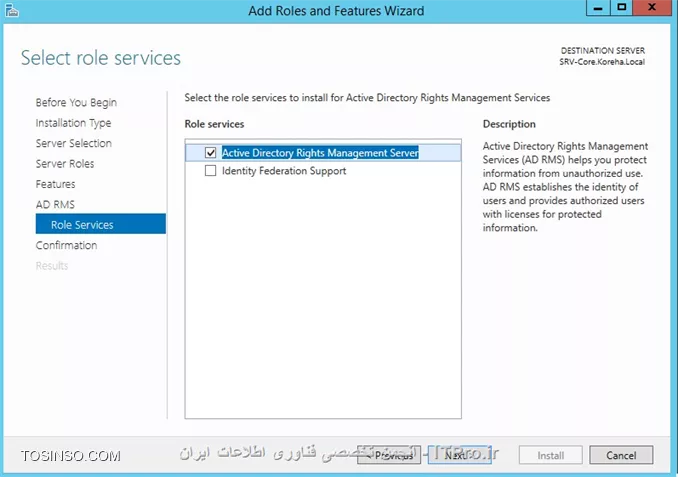Cancel the wizard
Image resolution: width=678 pixels, height=477 pixels.
pos(621,455)
